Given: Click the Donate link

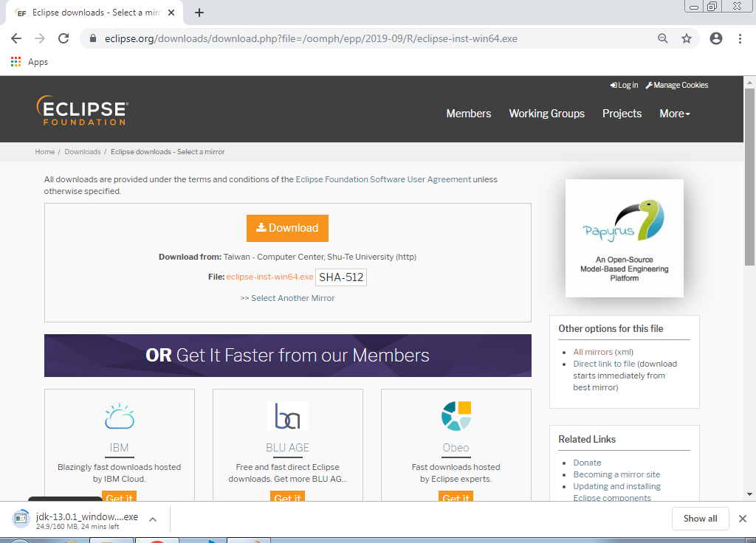Looking at the screenshot, I should (x=587, y=463).
